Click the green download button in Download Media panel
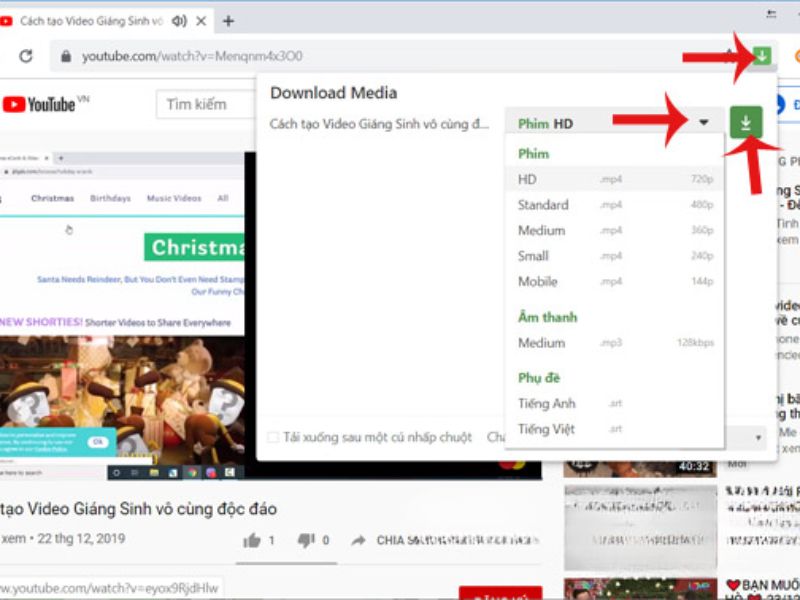 click(746, 122)
